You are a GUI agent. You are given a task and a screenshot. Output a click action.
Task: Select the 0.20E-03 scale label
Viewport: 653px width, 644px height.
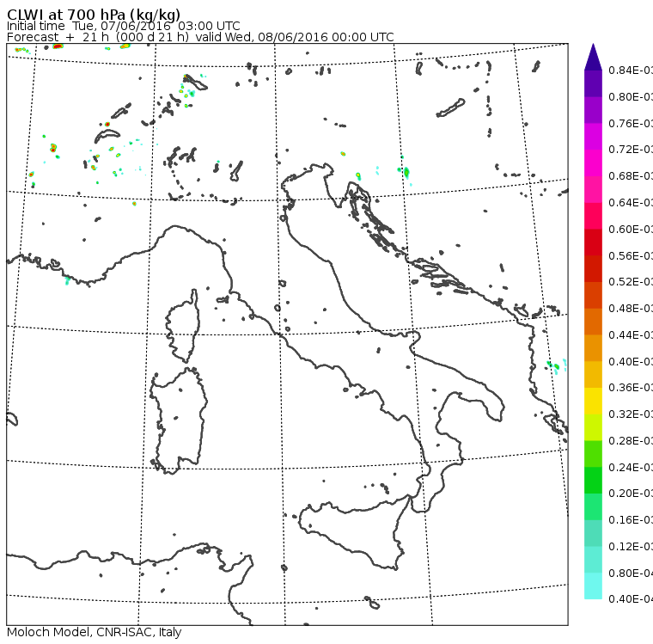coord(631,494)
